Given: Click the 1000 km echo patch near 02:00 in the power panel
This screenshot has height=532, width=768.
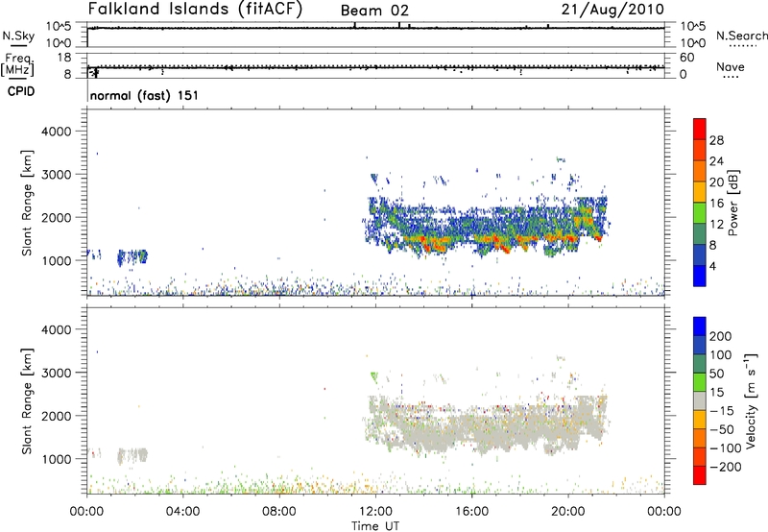Looking at the screenshot, I should pyautogui.click(x=132, y=256).
